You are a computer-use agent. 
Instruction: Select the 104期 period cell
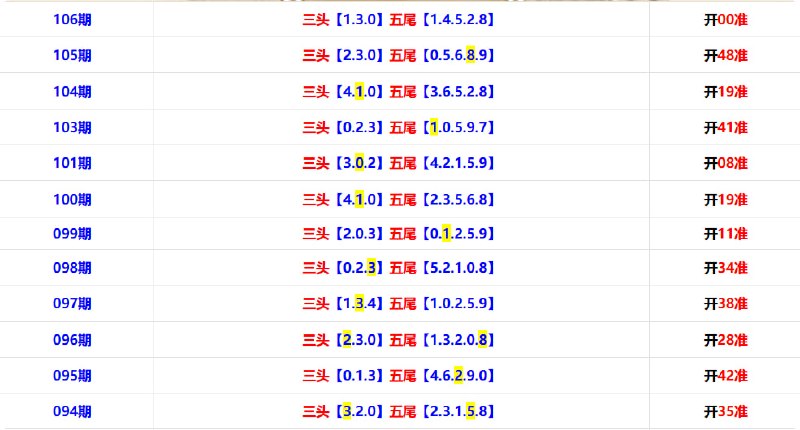point(72,92)
